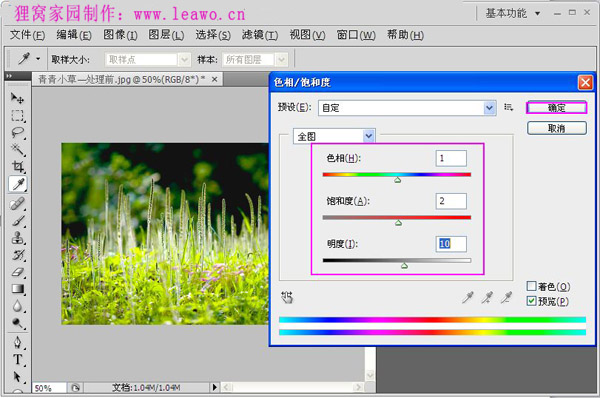Open the 预设 preset dropdown
Image resolution: width=600 pixels, height=398 pixels.
point(407,108)
